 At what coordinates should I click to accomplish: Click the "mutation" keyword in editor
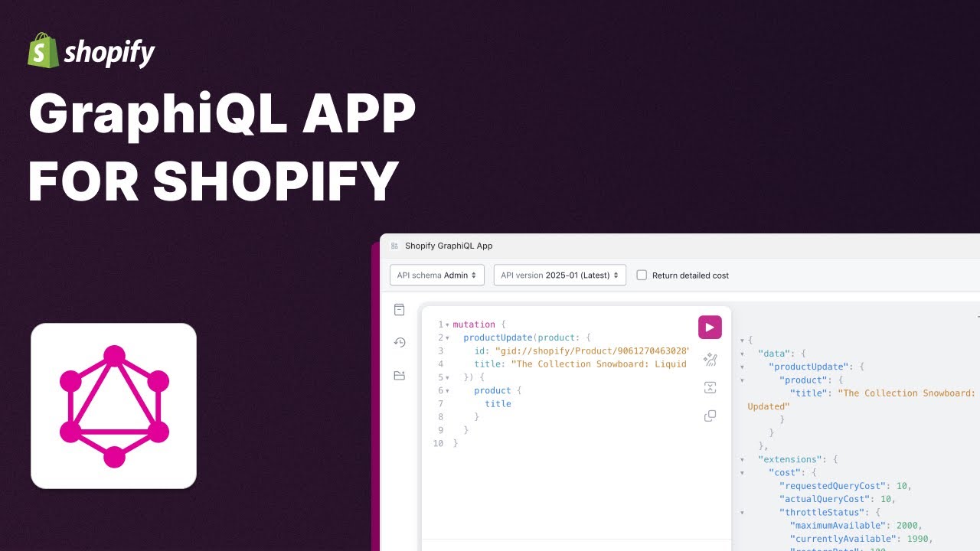tap(474, 324)
